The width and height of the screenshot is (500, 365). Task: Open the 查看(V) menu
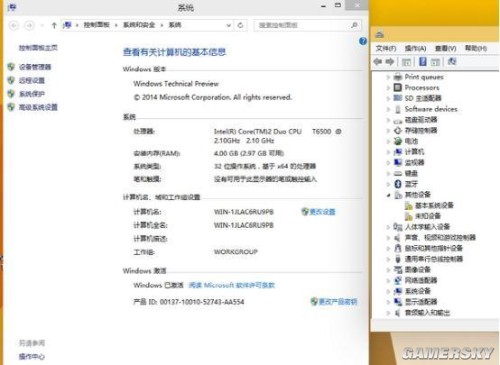point(445,49)
